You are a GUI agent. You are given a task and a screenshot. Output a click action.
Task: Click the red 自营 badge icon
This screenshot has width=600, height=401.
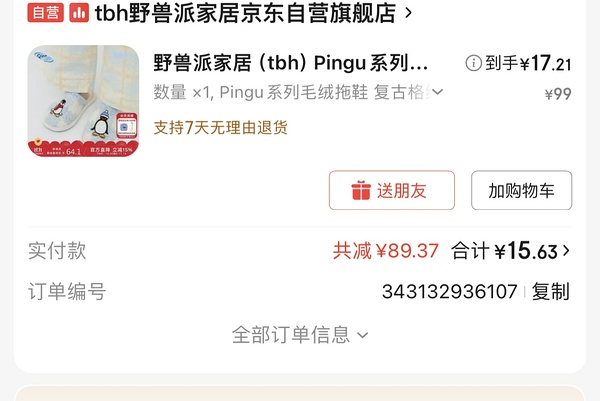pos(46,13)
